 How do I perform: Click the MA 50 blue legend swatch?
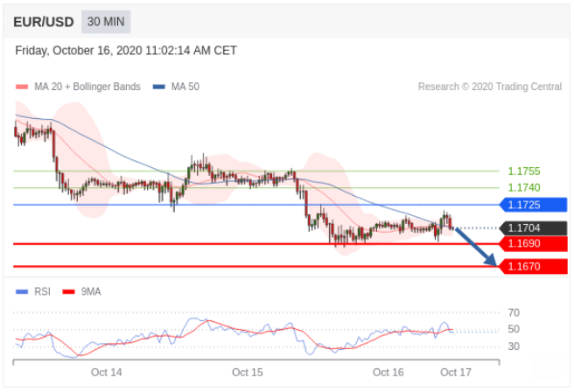pos(159,87)
